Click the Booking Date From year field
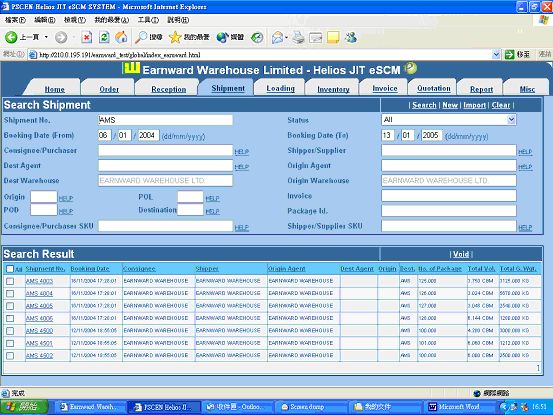Screen dimensions: 553x415 point(148,135)
